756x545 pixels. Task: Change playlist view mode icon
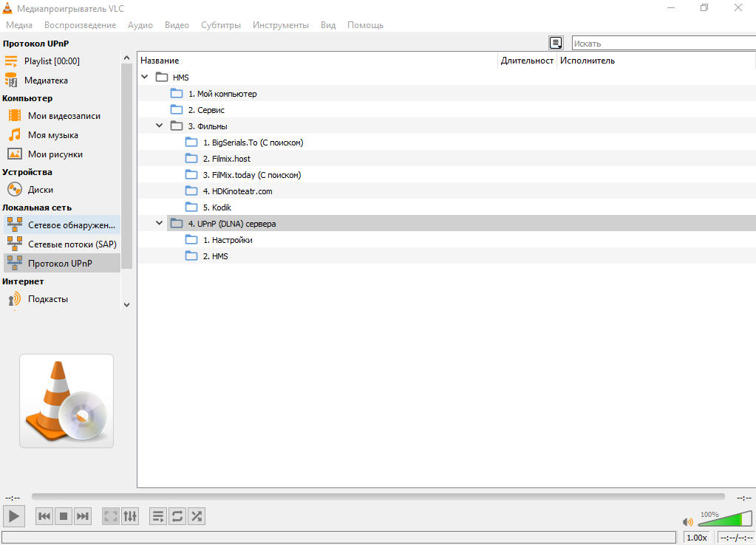[556, 43]
